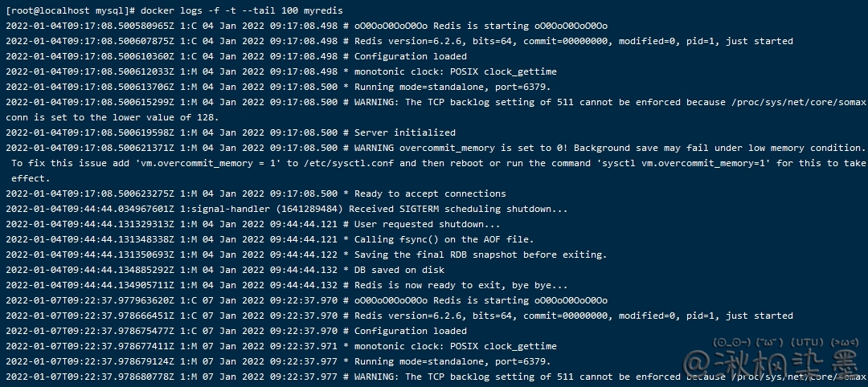
Task: Click 'User requested shutdown...' log entry
Action: pos(427,224)
